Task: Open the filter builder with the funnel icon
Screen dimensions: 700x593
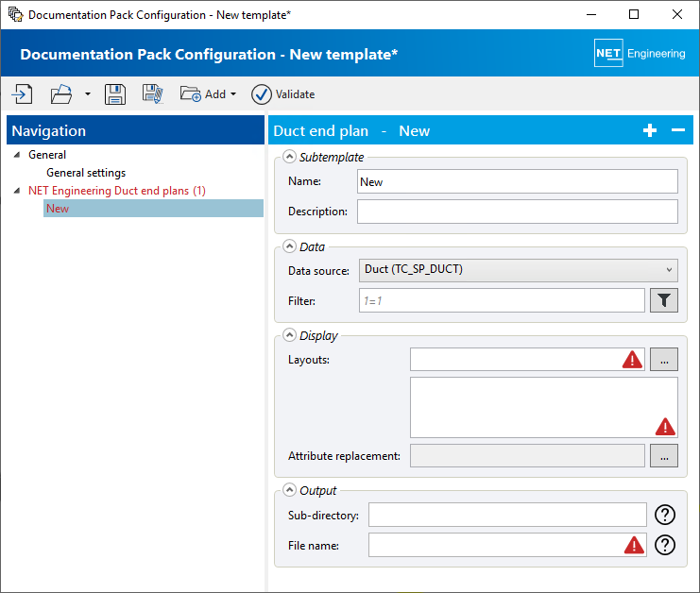Action: pyautogui.click(x=664, y=300)
